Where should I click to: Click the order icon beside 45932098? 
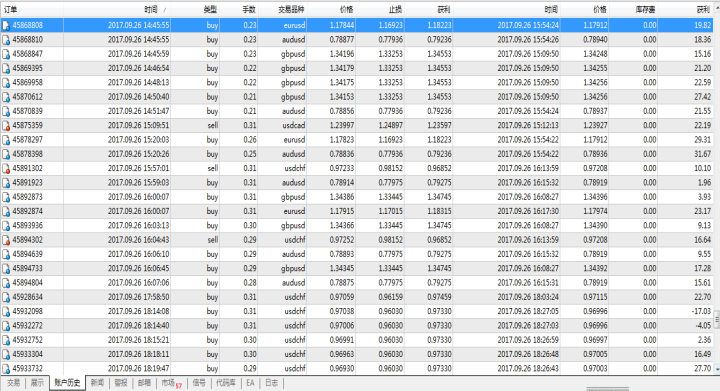tap(6, 312)
